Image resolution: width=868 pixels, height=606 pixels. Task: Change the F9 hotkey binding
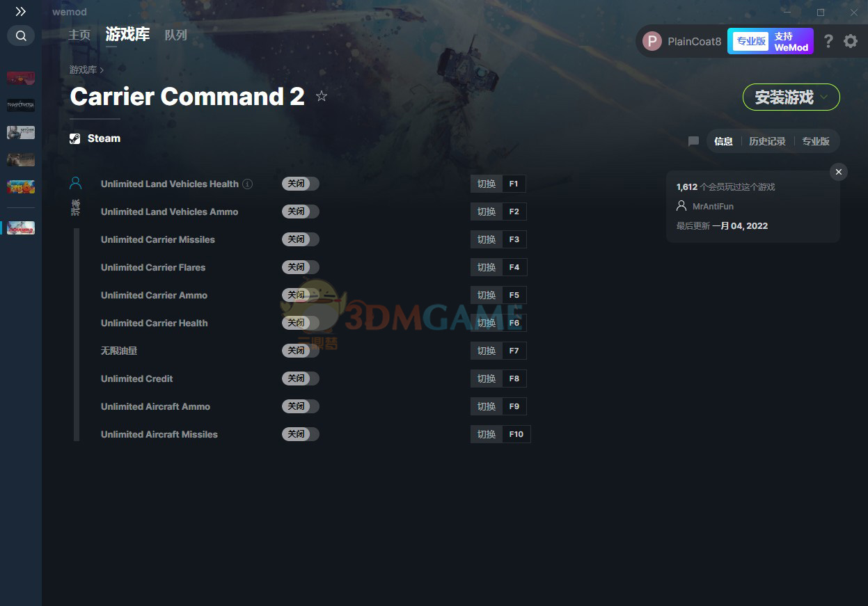pyautogui.click(x=514, y=406)
